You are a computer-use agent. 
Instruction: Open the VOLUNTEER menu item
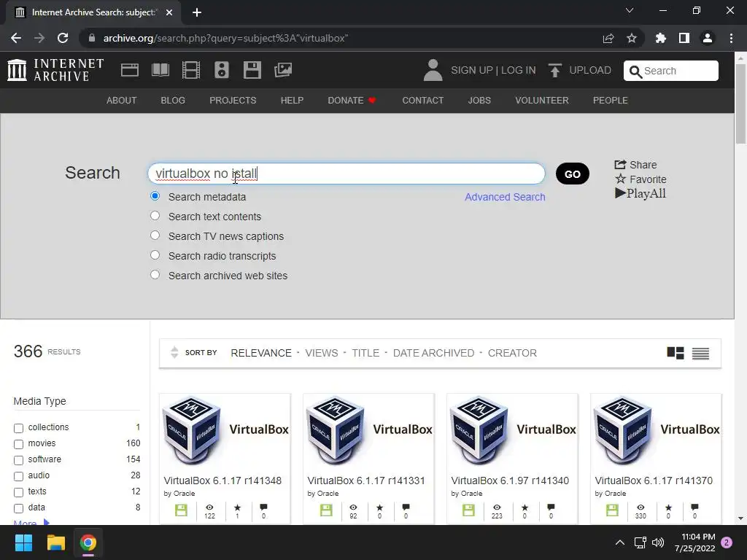pos(542,101)
